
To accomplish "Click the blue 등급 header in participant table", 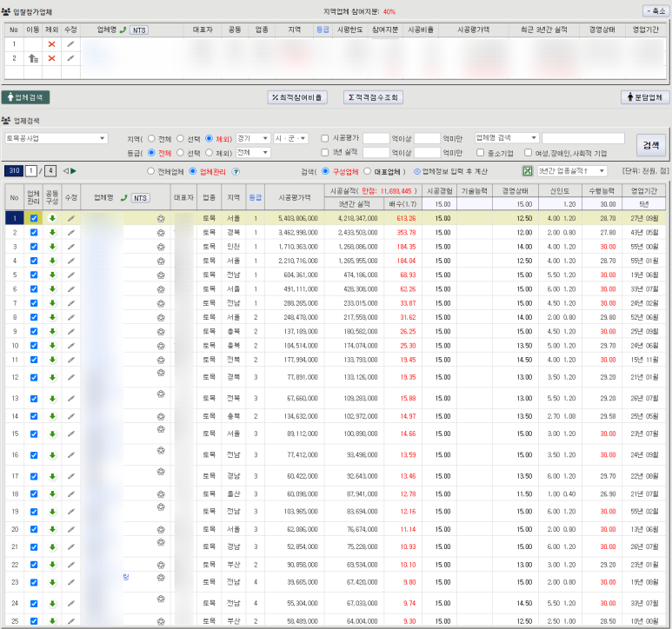I will click(x=323, y=30).
